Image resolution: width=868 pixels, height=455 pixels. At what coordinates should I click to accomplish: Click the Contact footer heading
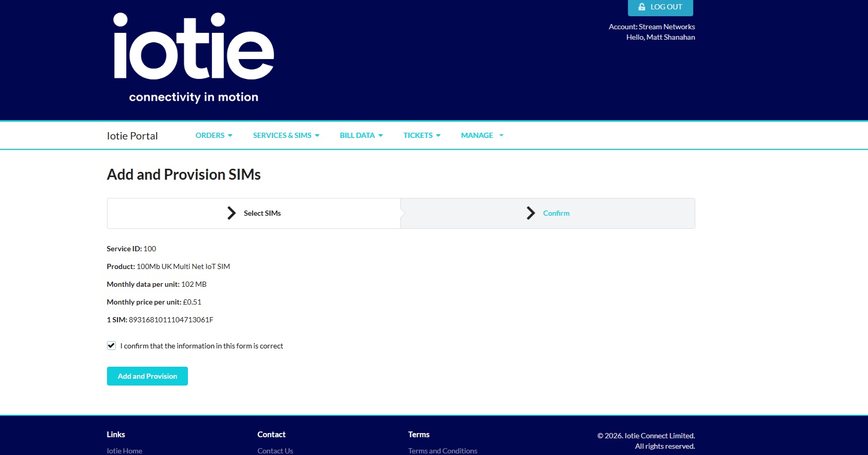coord(271,435)
